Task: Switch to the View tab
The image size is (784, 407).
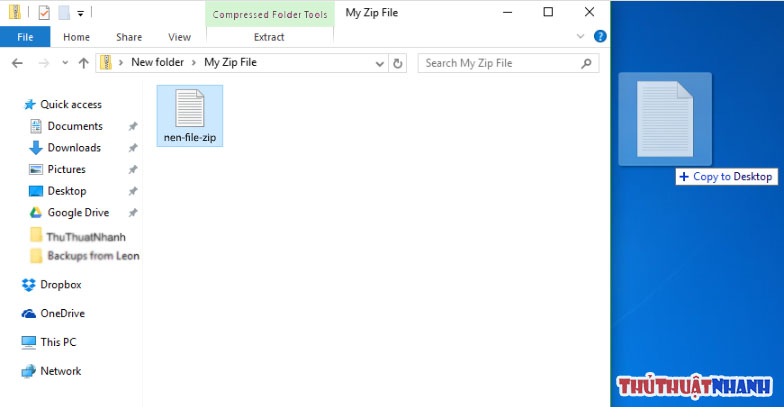Action: click(x=179, y=37)
